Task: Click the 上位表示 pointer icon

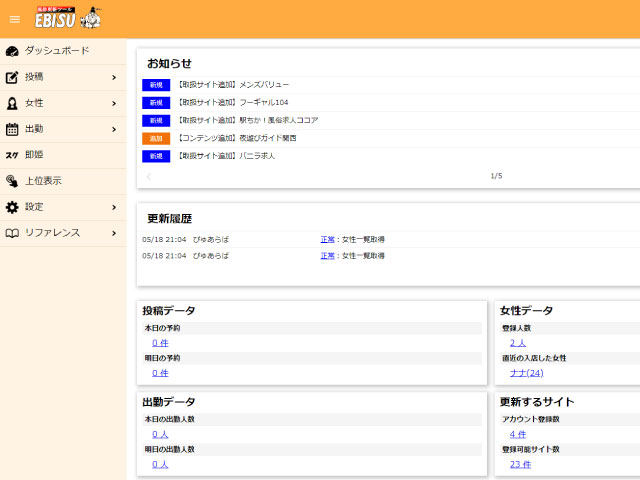Action: click(12, 181)
